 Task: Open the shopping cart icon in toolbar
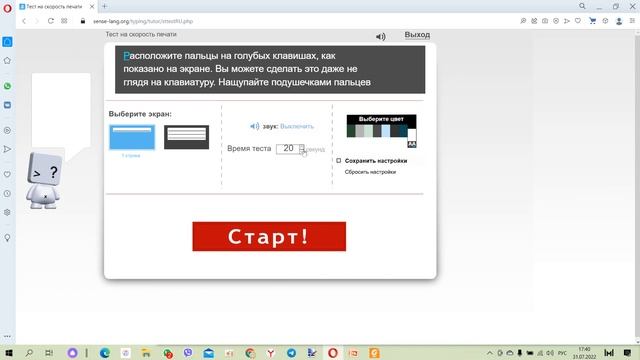click(592, 21)
